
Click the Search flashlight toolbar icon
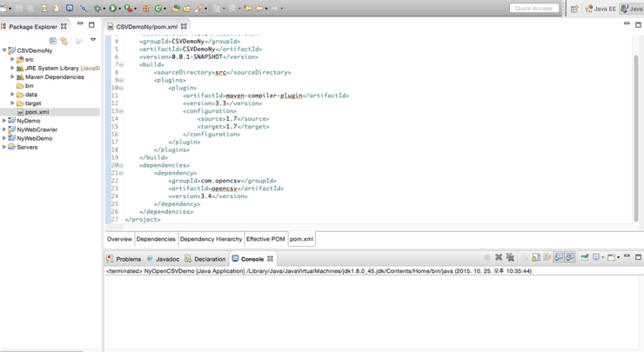tap(198, 8)
